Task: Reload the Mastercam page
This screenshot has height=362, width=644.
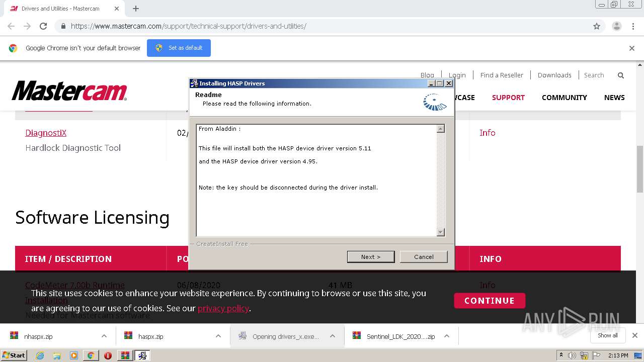Action: click(43, 26)
